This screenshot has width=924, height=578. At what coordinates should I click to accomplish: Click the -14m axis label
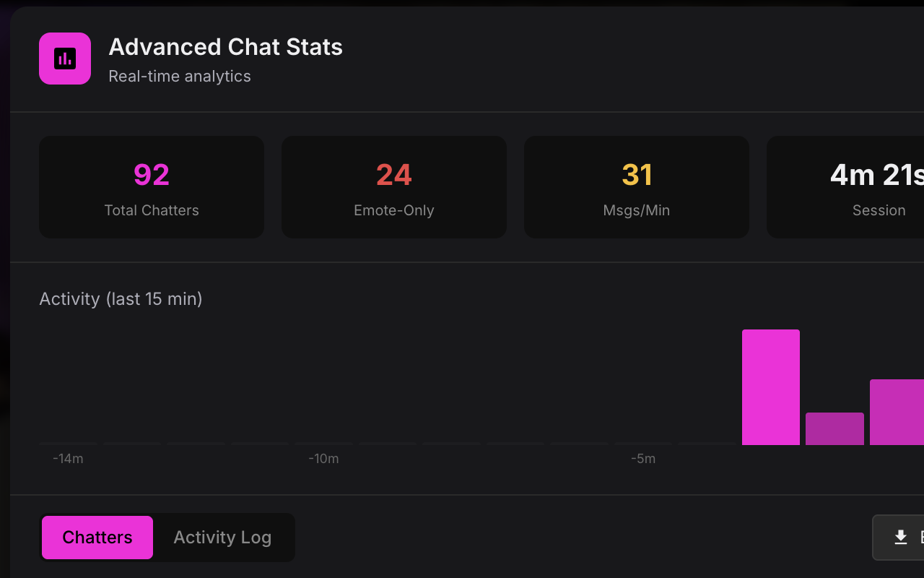[x=68, y=459]
